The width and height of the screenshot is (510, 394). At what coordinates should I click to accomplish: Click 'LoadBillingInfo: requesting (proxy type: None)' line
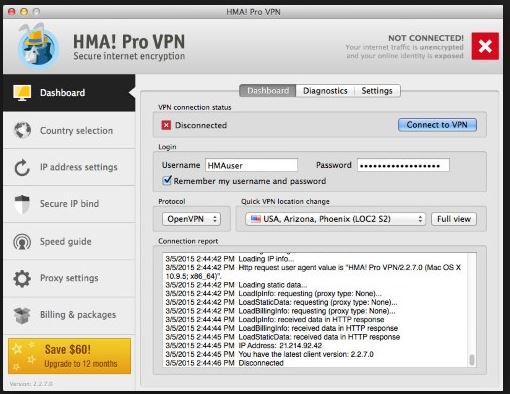280,311
